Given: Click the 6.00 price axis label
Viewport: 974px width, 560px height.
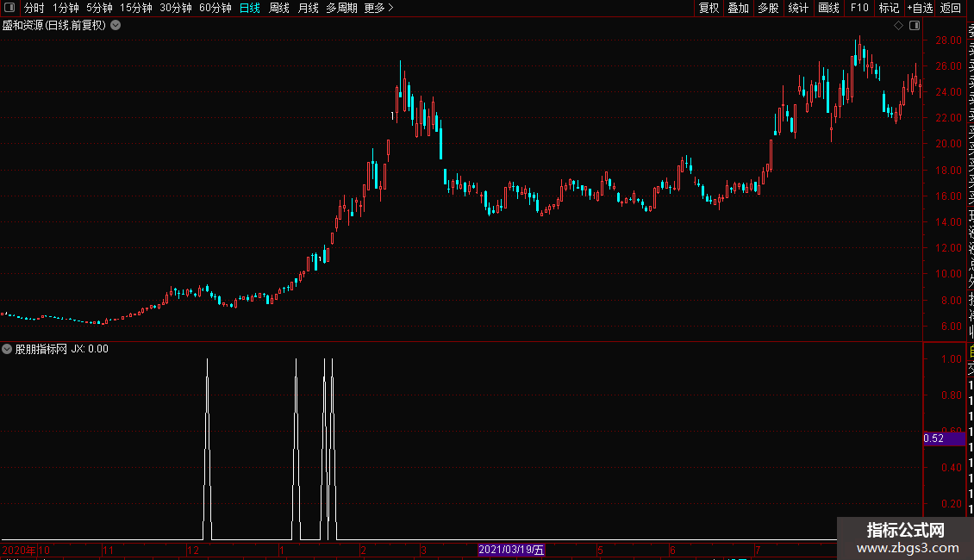Looking at the screenshot, I should tap(952, 326).
